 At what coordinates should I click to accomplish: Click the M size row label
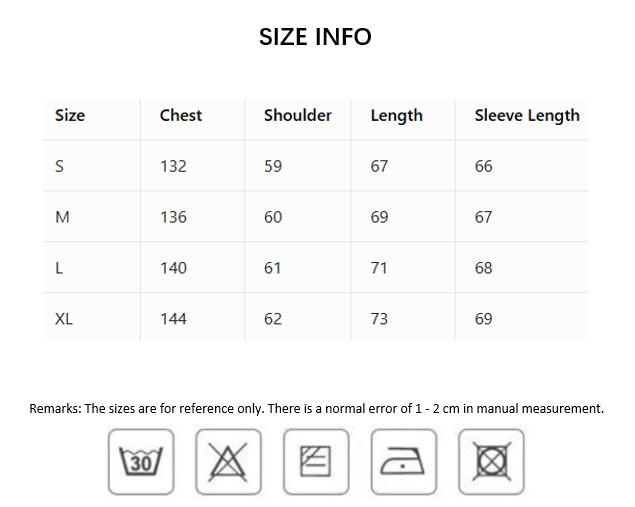pyautogui.click(x=62, y=217)
